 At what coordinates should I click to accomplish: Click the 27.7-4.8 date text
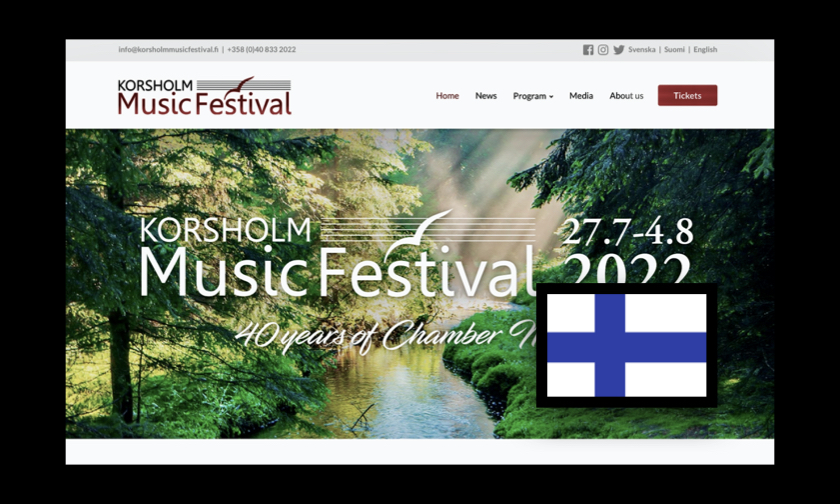pyautogui.click(x=627, y=231)
